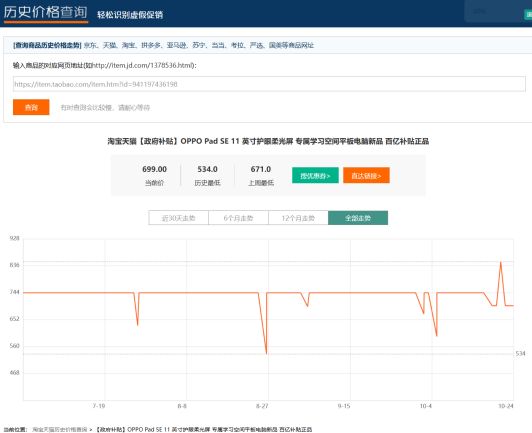Select the 12个月走势 tab
Screen dimensions: 532x433
[x=298, y=218]
